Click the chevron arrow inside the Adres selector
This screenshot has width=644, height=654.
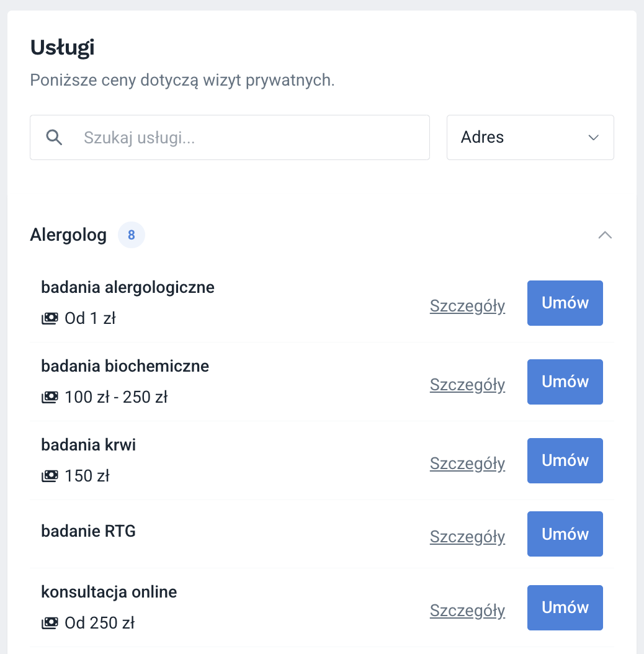click(593, 137)
